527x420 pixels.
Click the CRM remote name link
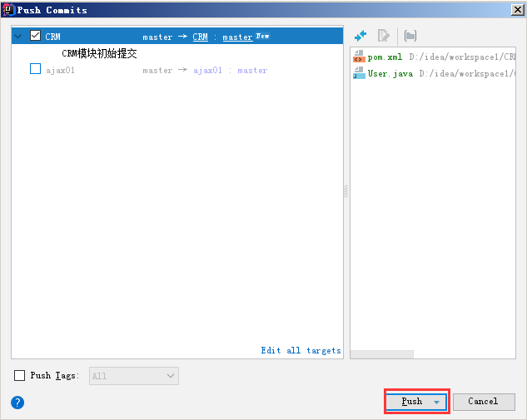point(201,37)
